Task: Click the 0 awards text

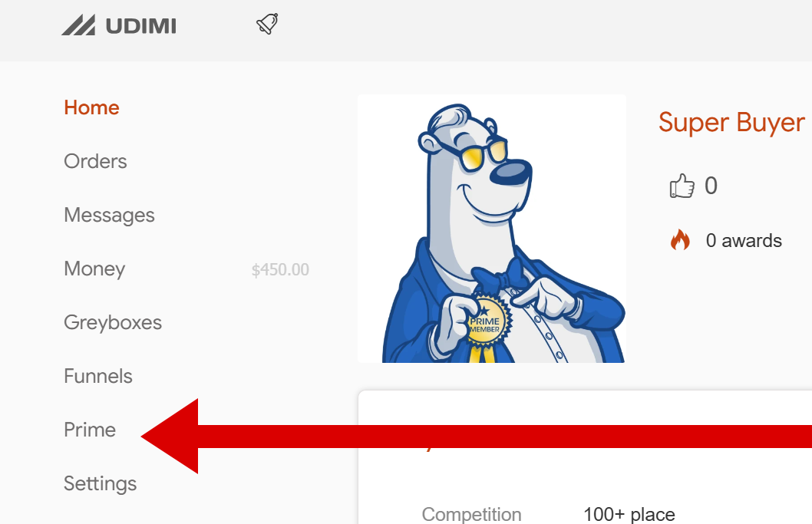Action: tap(744, 241)
